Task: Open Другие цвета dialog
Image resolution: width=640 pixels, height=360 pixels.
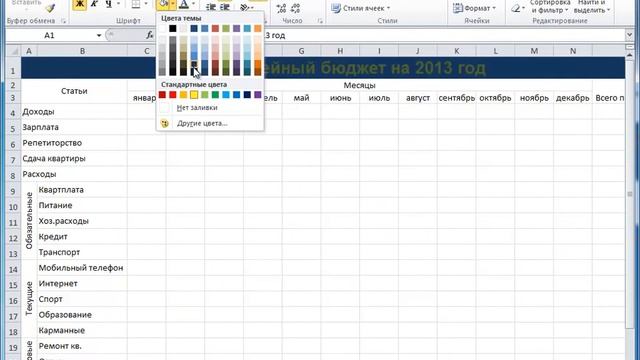Action: pyautogui.click(x=210, y=123)
